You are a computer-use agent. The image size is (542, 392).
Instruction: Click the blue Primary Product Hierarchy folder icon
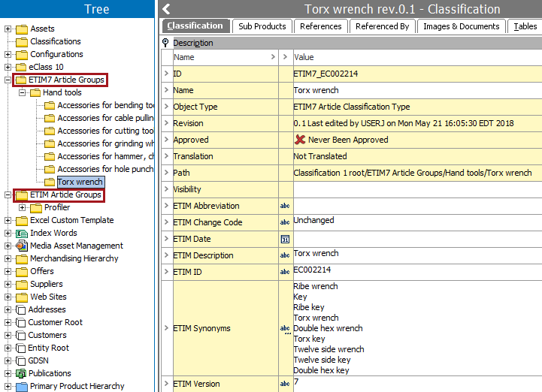point(21,386)
